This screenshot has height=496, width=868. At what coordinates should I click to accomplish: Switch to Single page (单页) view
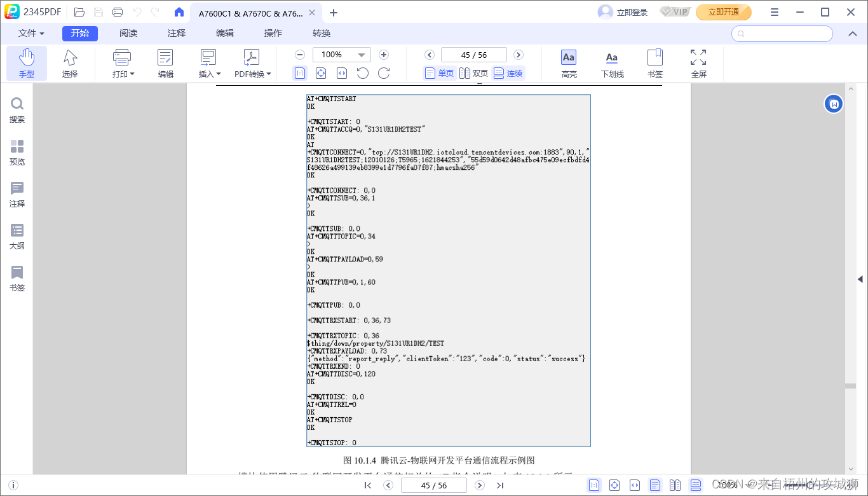tap(440, 73)
